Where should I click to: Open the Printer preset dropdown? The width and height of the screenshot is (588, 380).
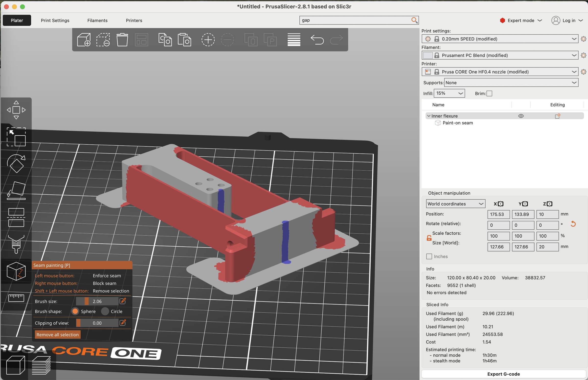click(x=500, y=72)
